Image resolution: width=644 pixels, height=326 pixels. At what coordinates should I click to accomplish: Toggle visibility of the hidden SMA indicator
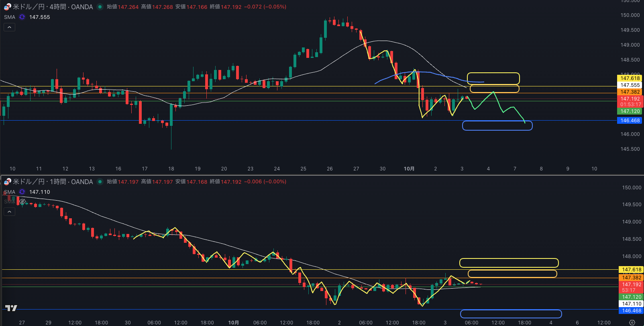(22, 201)
